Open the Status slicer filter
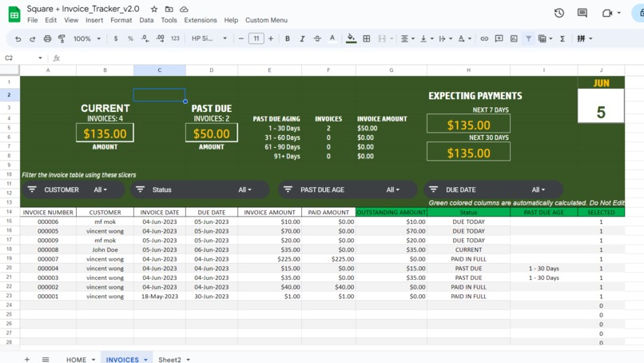This screenshot has height=363, width=644. coord(200,189)
